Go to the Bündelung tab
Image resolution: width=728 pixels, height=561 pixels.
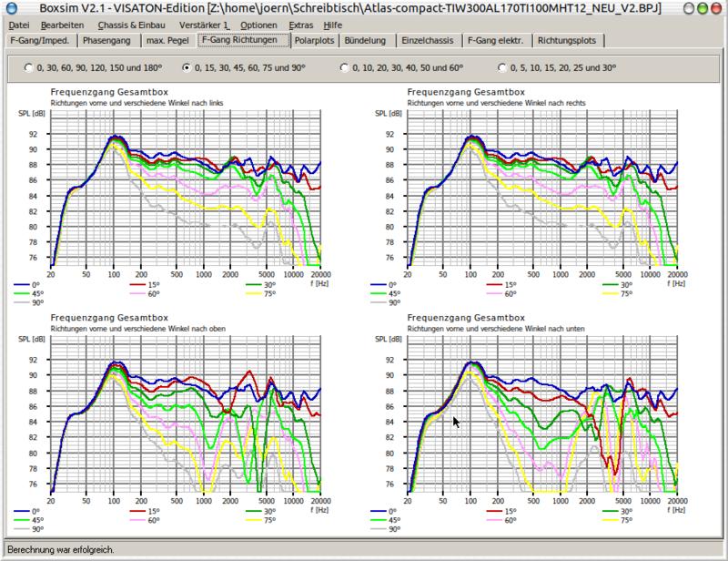click(x=365, y=40)
